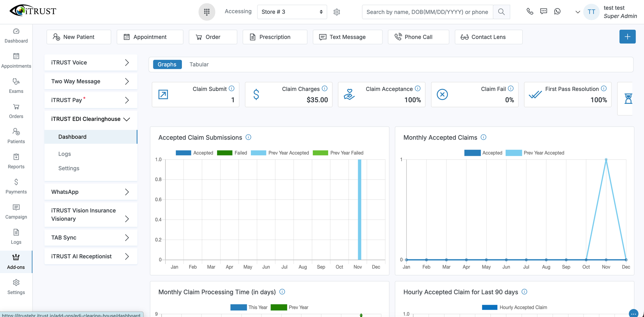Switch to the Tabular tab
Screen dimensions: 644x317
pyautogui.click(x=199, y=64)
